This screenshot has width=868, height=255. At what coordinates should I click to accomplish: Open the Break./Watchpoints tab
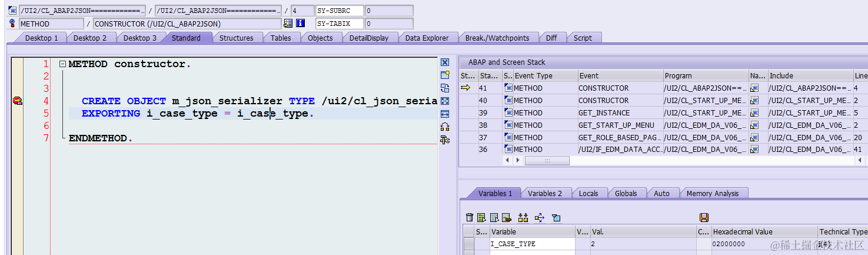(497, 38)
